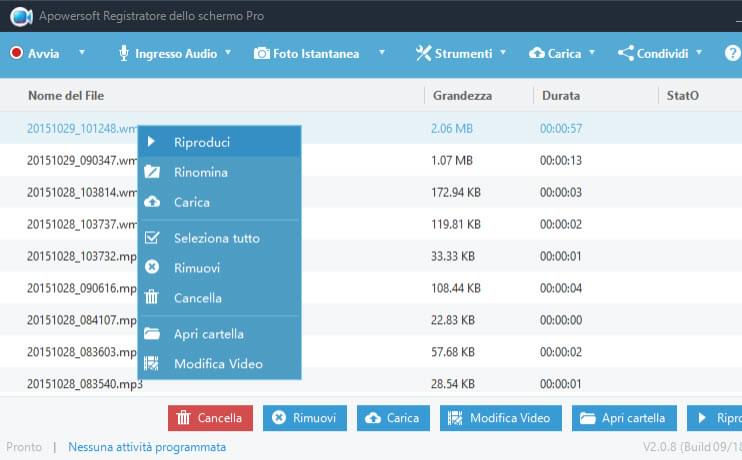742x460 pixels.
Task: Expand the Avvia dropdown arrow
Action: 82,53
